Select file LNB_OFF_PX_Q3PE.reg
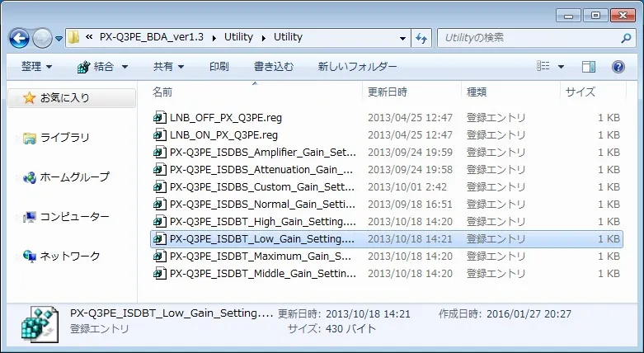The width and height of the screenshot is (644, 353). pos(226,118)
